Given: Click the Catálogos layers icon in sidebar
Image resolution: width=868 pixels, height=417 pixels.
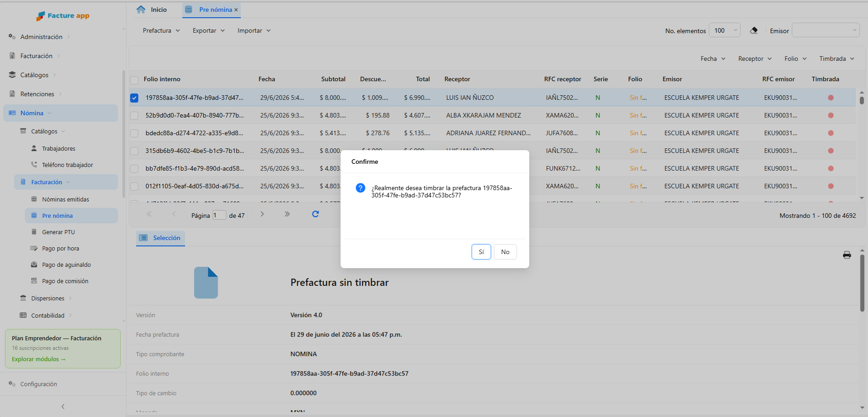Looking at the screenshot, I should click(12, 75).
